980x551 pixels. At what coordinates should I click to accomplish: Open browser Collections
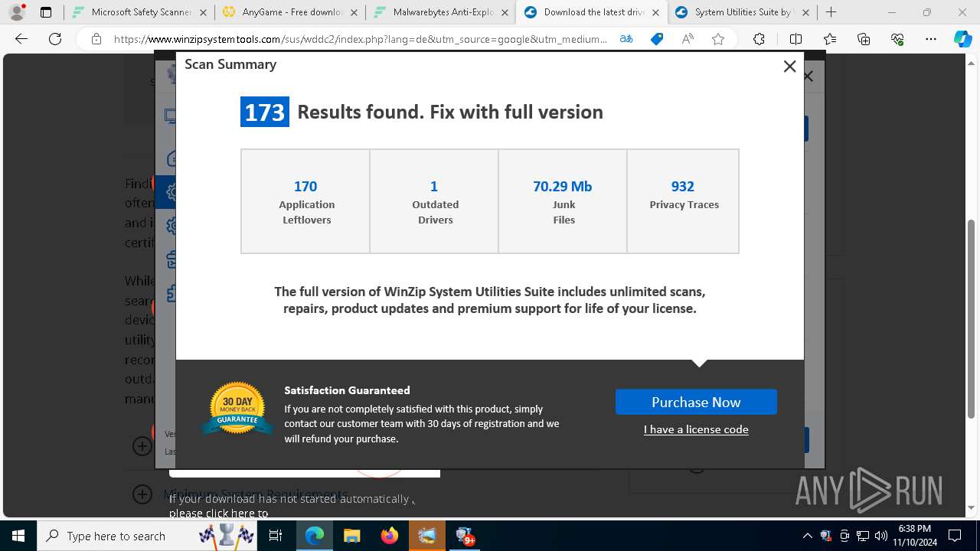[x=864, y=39]
